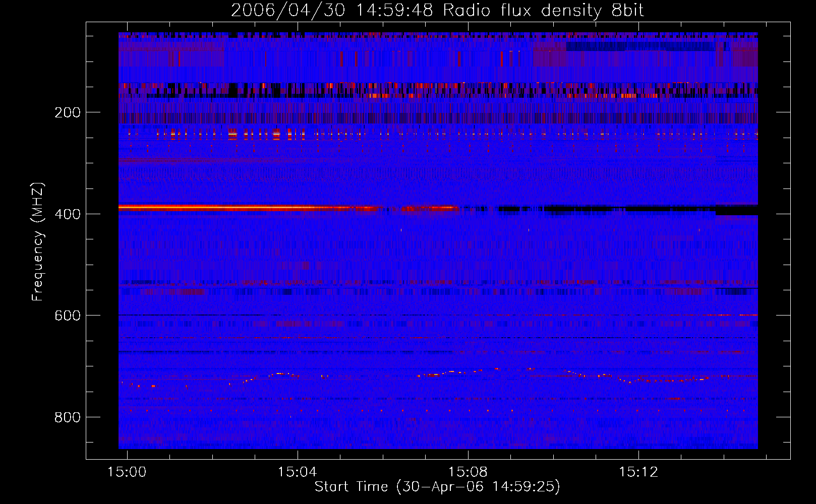Select the 200 frequency tick label
The height and width of the screenshot is (504, 816).
click(68, 112)
